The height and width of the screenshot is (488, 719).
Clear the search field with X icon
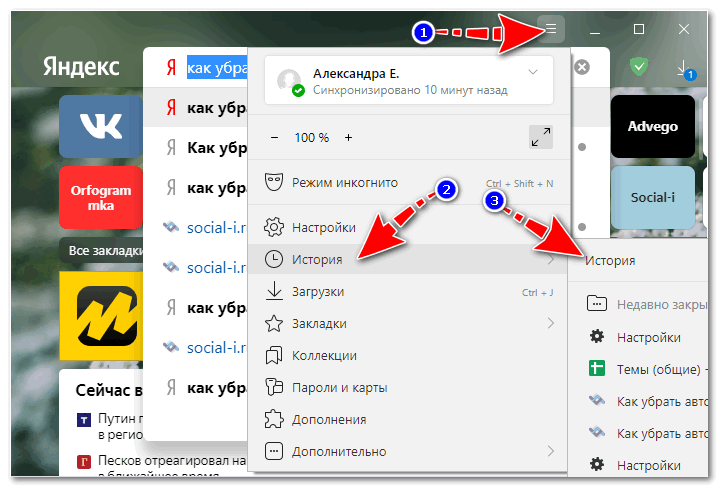point(582,67)
